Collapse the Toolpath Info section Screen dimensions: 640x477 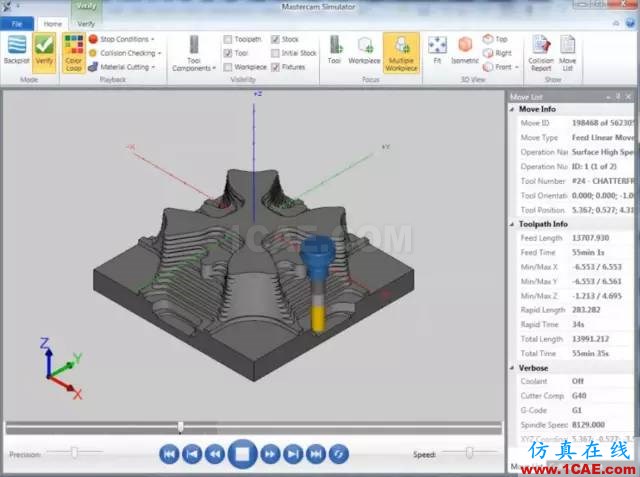click(512, 224)
